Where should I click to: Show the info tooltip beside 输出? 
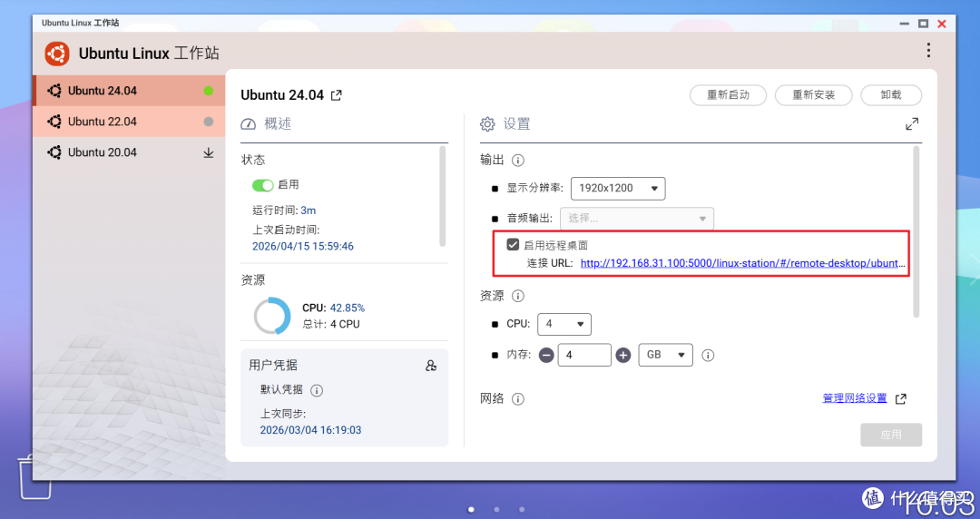[x=517, y=160]
